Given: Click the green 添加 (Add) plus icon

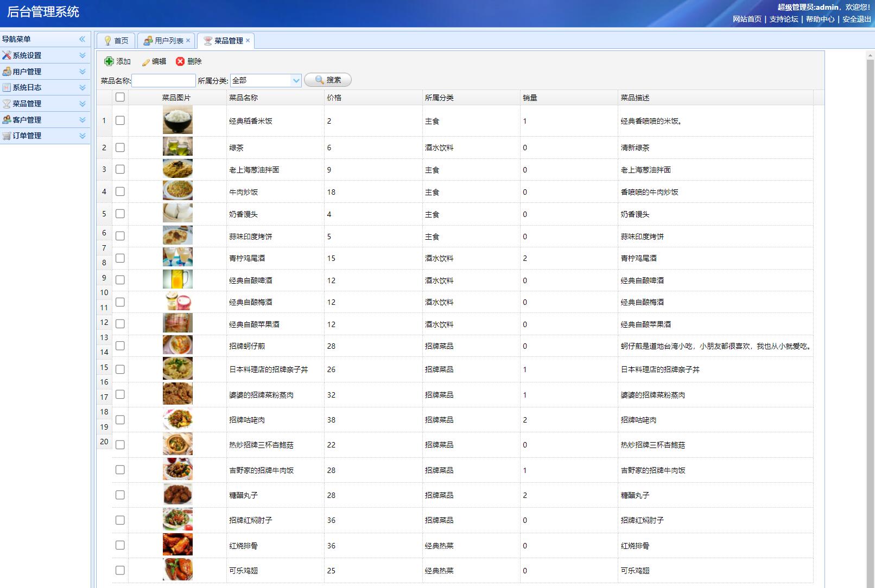Looking at the screenshot, I should click(x=109, y=61).
